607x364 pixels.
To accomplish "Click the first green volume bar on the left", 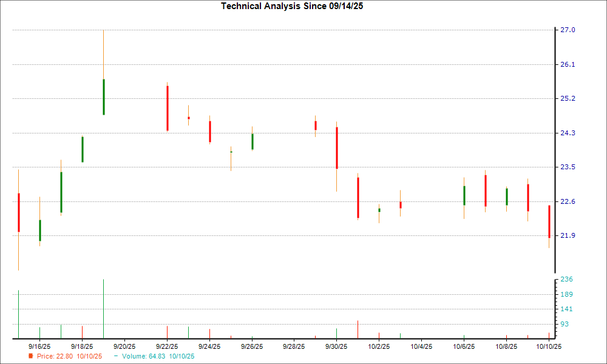I will [19, 314].
